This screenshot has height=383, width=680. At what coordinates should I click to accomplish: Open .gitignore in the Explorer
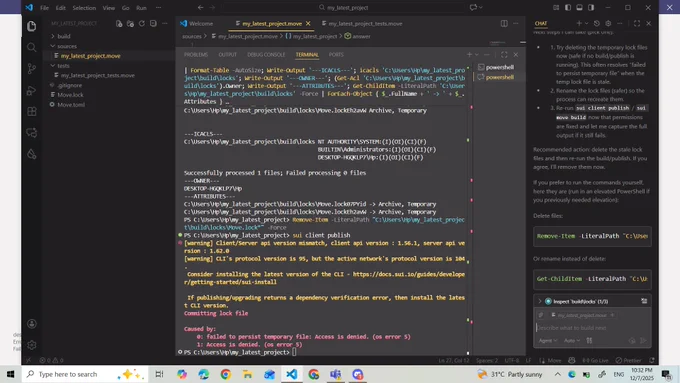[x=69, y=85]
